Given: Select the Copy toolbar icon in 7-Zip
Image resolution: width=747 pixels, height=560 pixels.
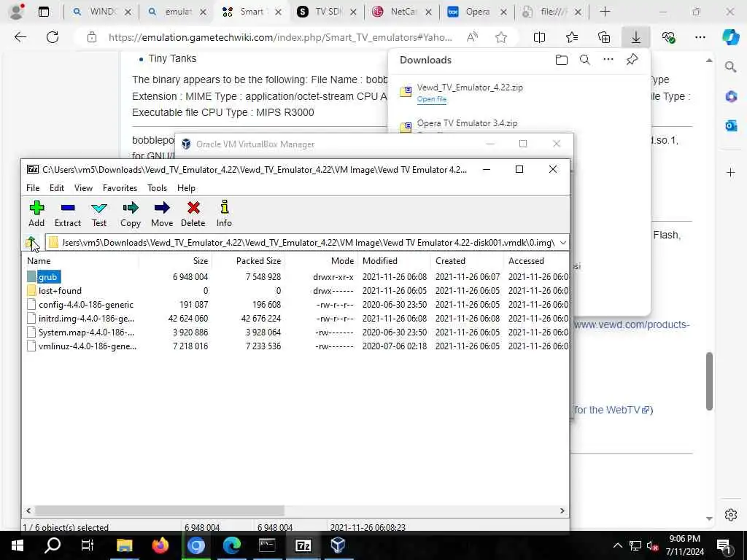Looking at the screenshot, I should 130,214.
